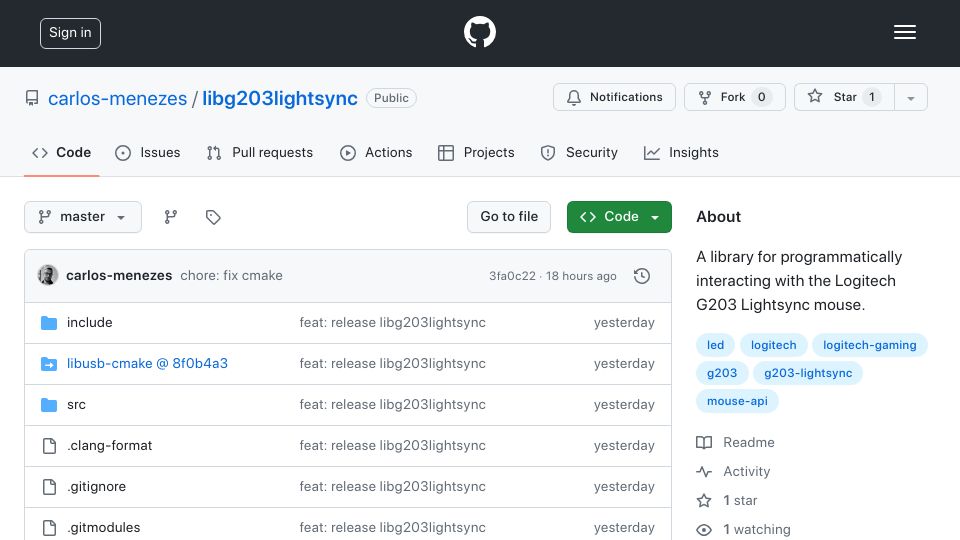Open the include folder
The image size is (960, 540).
coord(89,323)
